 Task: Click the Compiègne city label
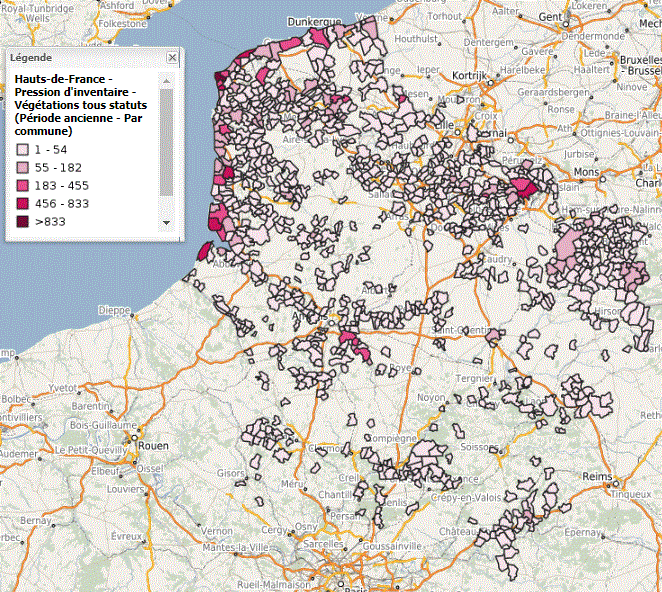click(390, 438)
